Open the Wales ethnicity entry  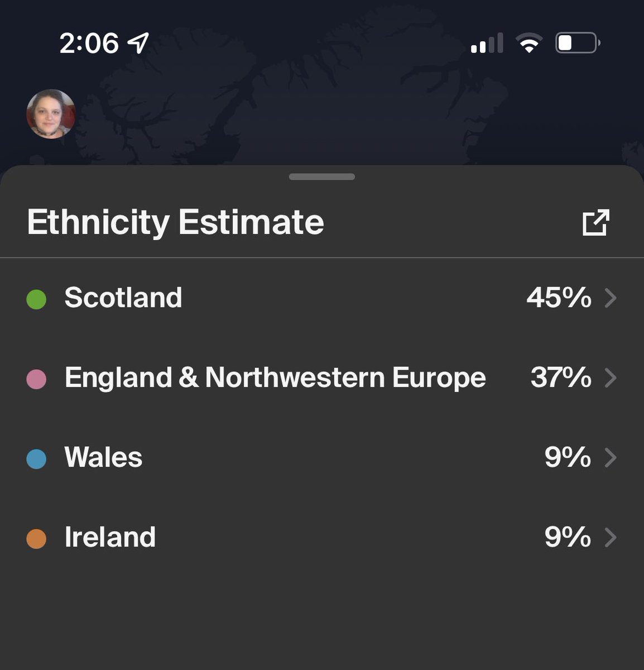pyautogui.click(x=322, y=457)
